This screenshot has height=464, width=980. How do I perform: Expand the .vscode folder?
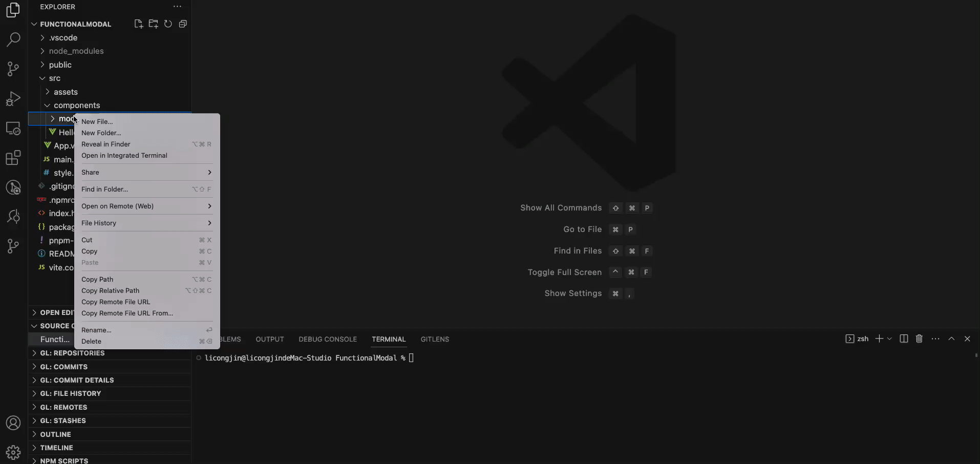(110, 37)
